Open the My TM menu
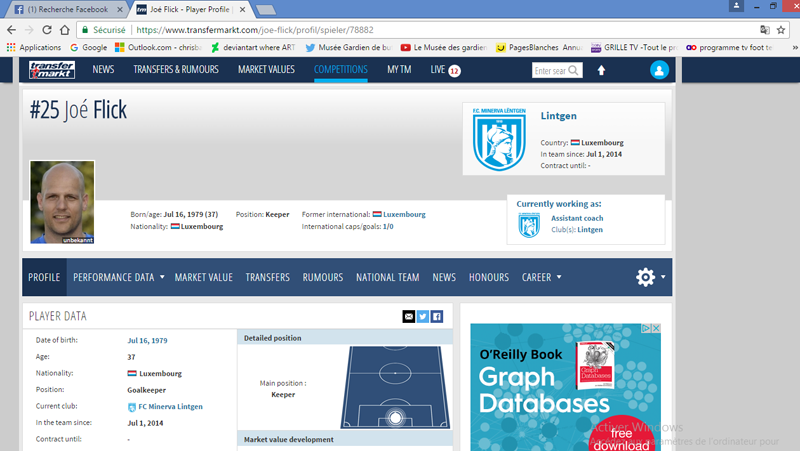 399,69
